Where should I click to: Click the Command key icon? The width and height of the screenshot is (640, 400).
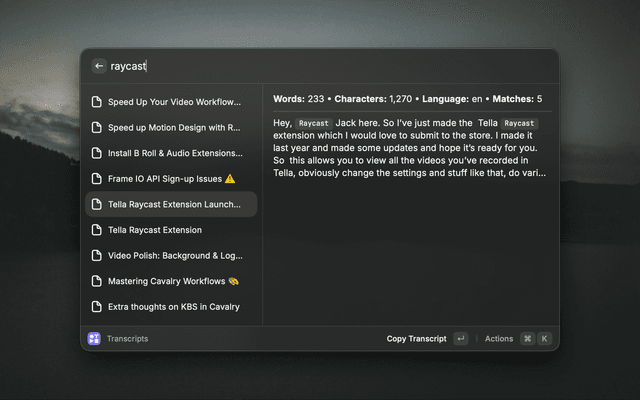pyautogui.click(x=527, y=339)
